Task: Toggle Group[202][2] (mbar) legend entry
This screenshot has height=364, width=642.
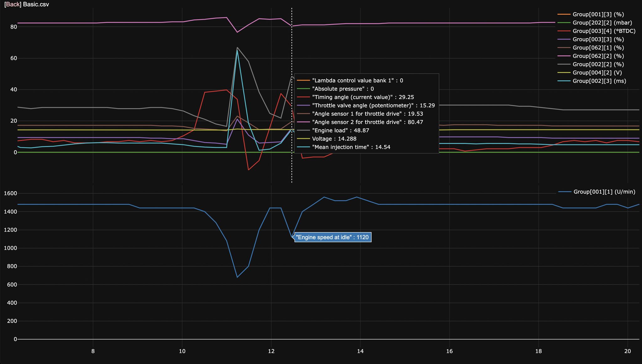Action: 595,23
